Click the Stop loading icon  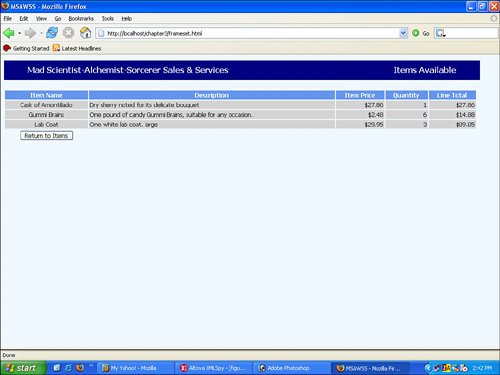pos(69,33)
